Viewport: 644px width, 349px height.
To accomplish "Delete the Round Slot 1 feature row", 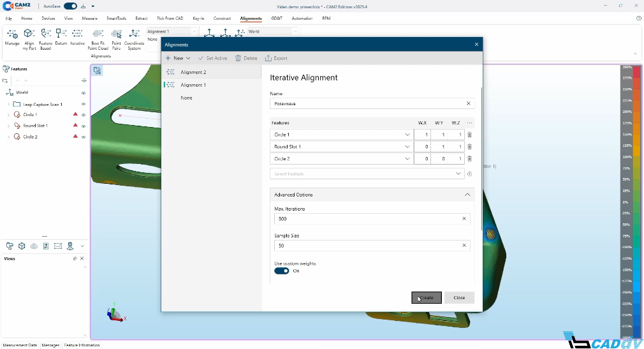I will 469,147.
